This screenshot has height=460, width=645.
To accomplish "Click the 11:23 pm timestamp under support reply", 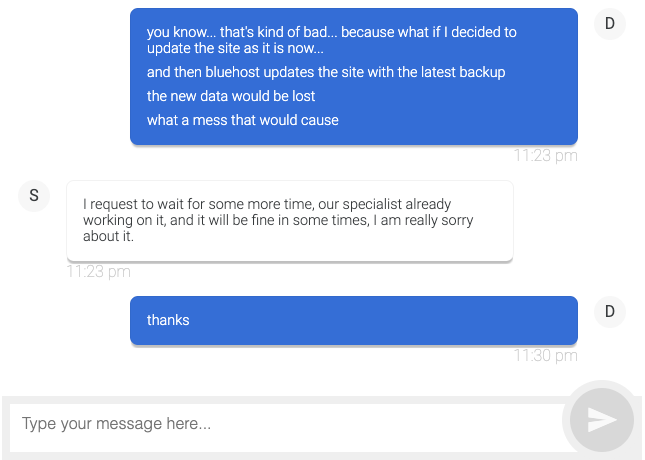I will [x=98, y=271].
